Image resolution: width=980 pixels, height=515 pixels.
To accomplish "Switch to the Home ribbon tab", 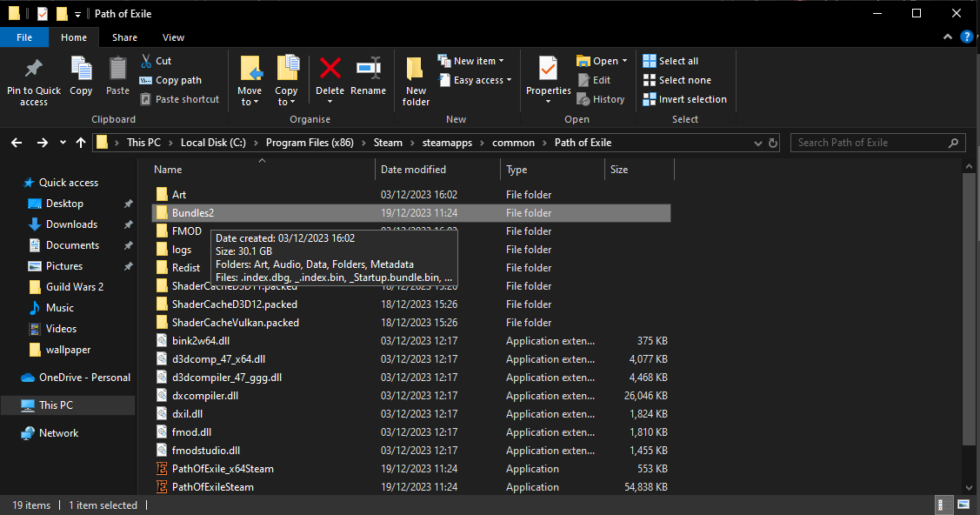I will coord(74,37).
